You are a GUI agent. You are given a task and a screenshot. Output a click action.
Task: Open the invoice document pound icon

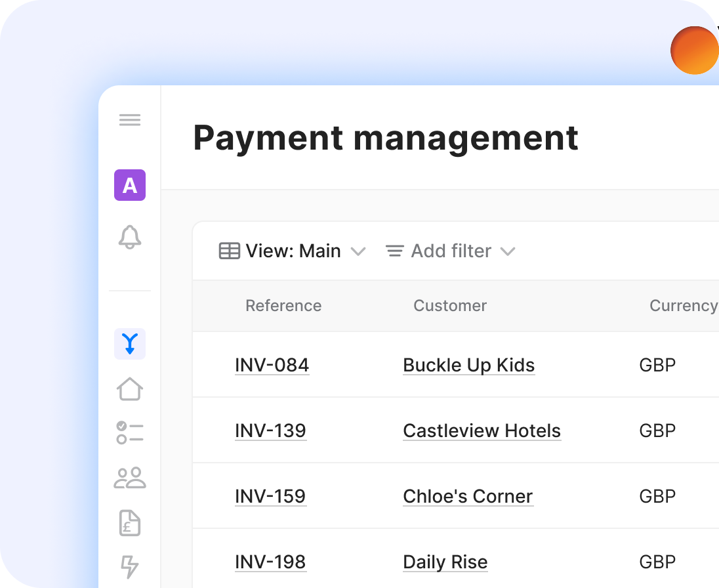tap(130, 523)
